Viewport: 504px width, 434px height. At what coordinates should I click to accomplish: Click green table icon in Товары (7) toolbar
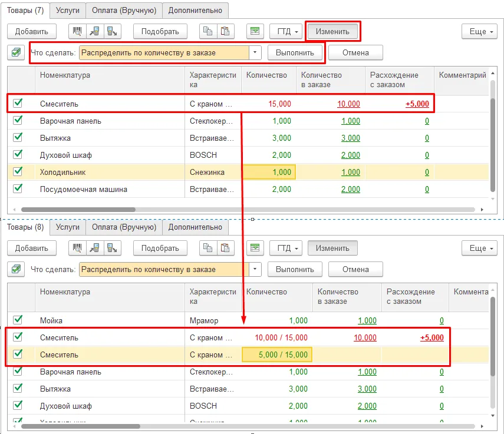tap(255, 31)
